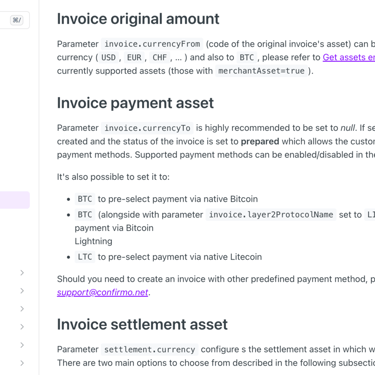
Task: Select the highlighted purple sidebar item
Action: [15, 200]
